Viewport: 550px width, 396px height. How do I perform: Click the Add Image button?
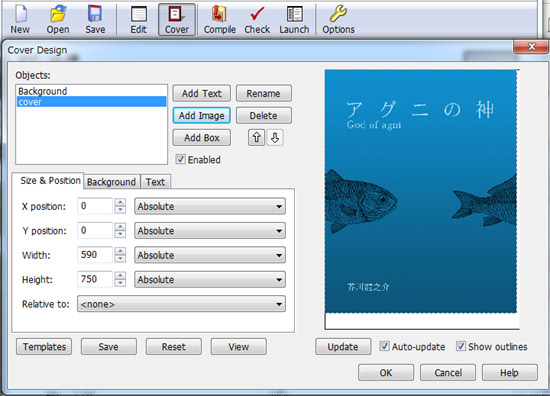(202, 115)
